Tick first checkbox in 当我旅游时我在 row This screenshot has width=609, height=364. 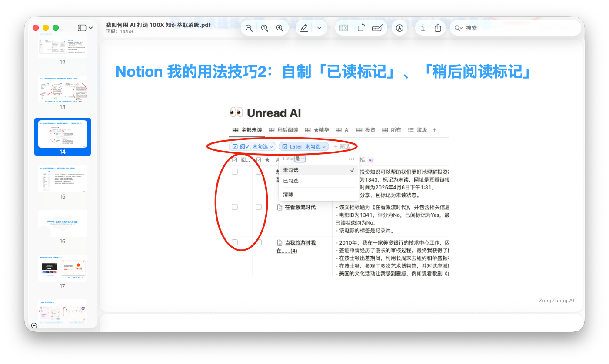click(x=235, y=242)
